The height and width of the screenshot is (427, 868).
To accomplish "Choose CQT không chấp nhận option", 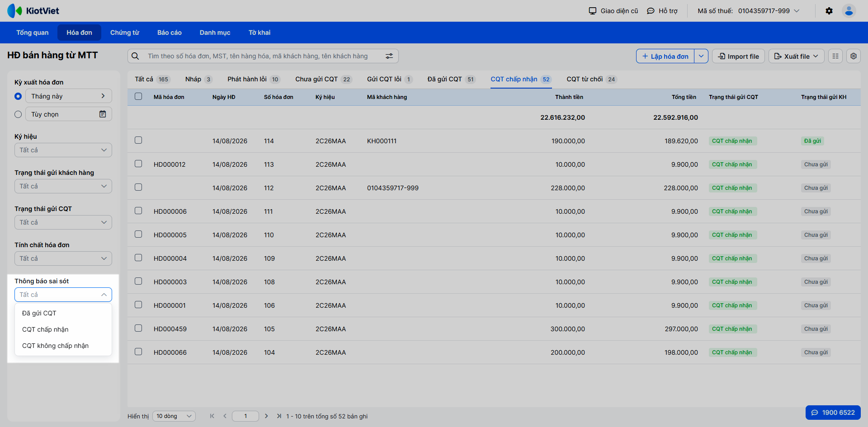I will point(63,346).
